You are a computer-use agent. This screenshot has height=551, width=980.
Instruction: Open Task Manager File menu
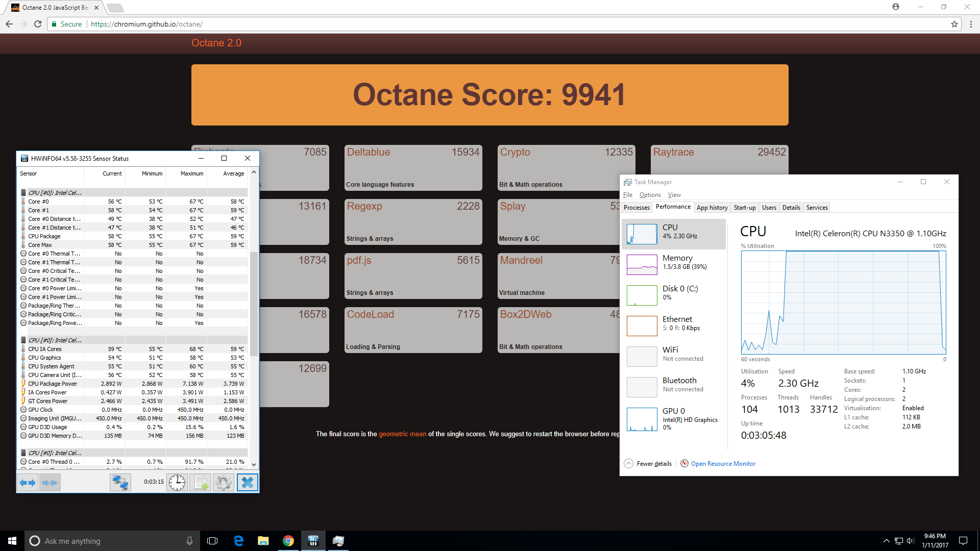click(x=628, y=195)
